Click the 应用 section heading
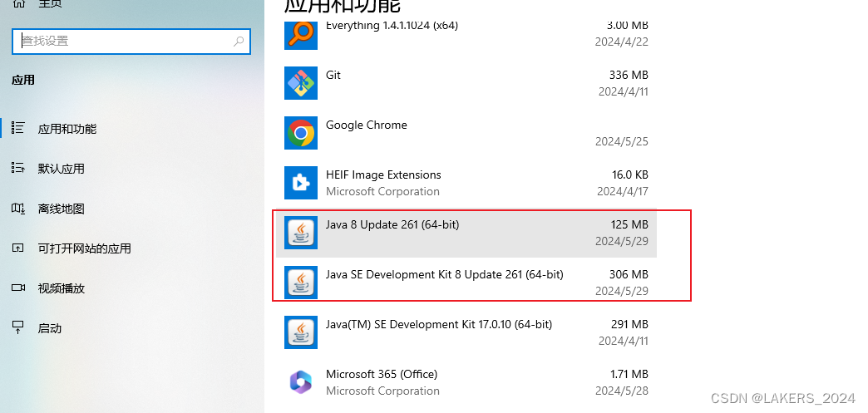Image resolution: width=868 pixels, height=413 pixels. click(23, 81)
